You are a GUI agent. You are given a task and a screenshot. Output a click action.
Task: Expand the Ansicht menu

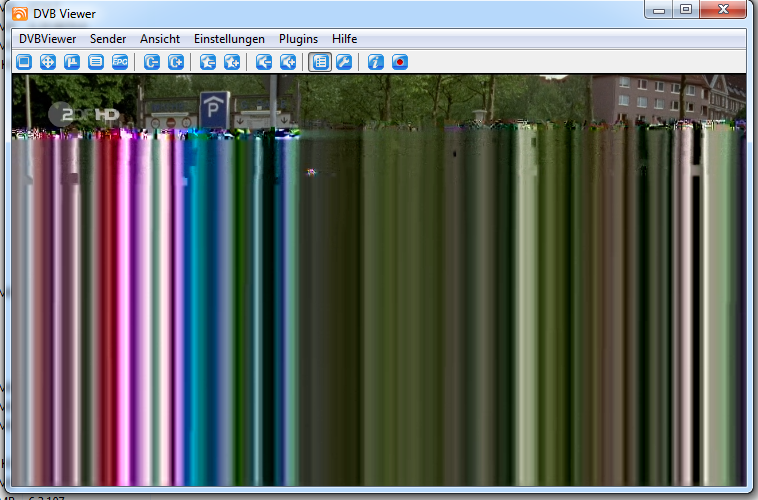(160, 39)
